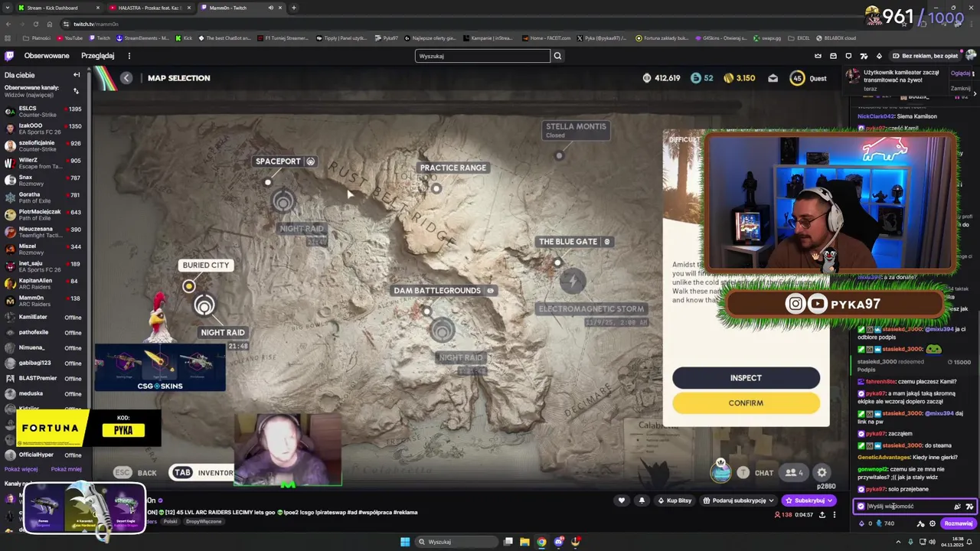Click the chat identity badge icon
This screenshot has width=980, height=551.
coord(861,507)
